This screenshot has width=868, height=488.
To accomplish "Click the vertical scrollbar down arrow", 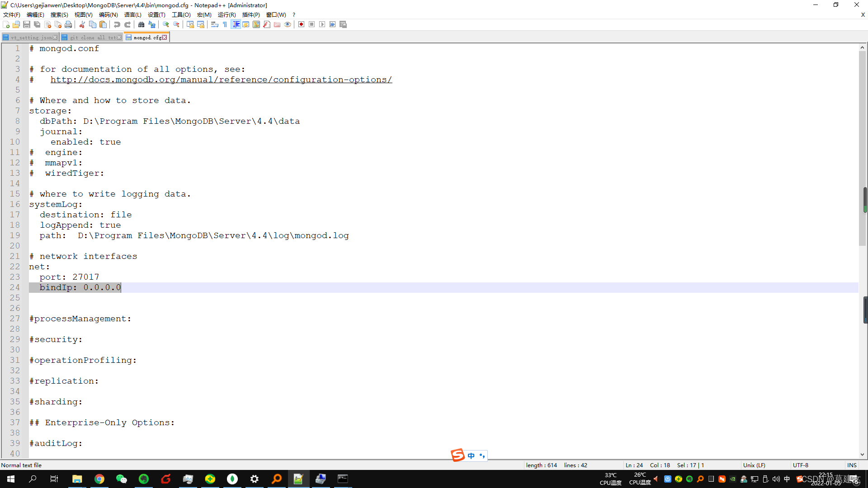I will [x=862, y=455].
